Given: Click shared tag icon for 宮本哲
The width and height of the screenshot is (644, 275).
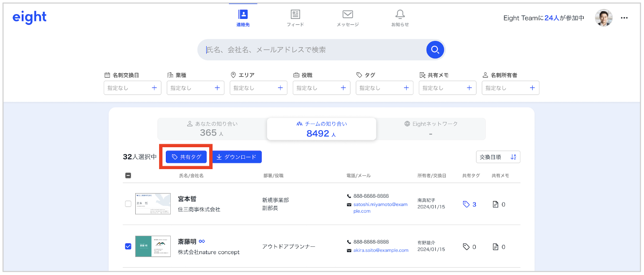Looking at the screenshot, I should [x=466, y=205].
